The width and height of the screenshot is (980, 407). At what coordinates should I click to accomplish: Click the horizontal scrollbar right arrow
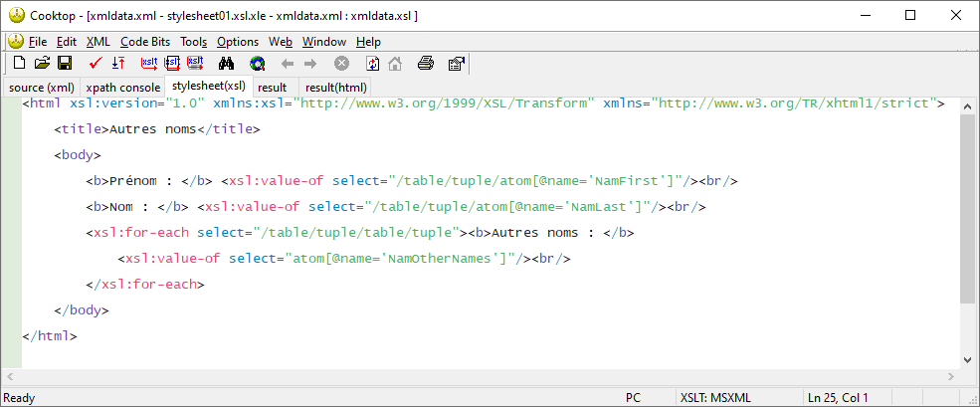950,376
